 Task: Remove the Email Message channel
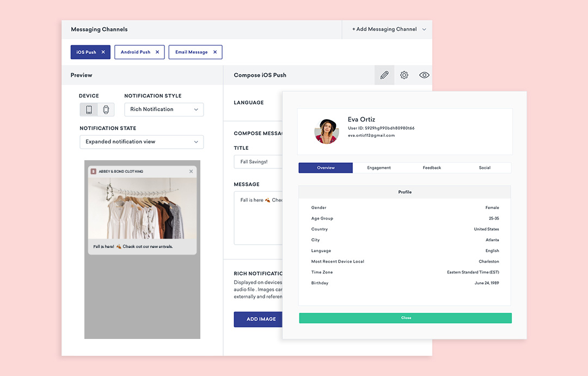click(215, 52)
